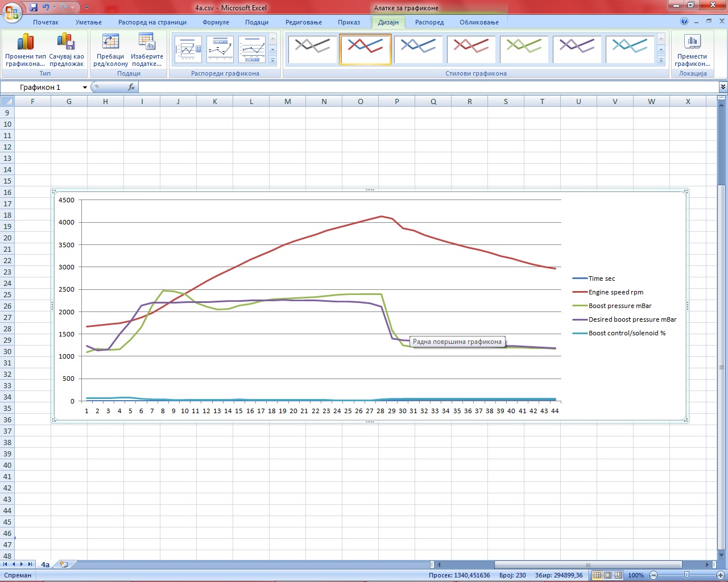728x582 pixels.
Task: Move chart location (Премести графикон)
Action: (x=692, y=50)
